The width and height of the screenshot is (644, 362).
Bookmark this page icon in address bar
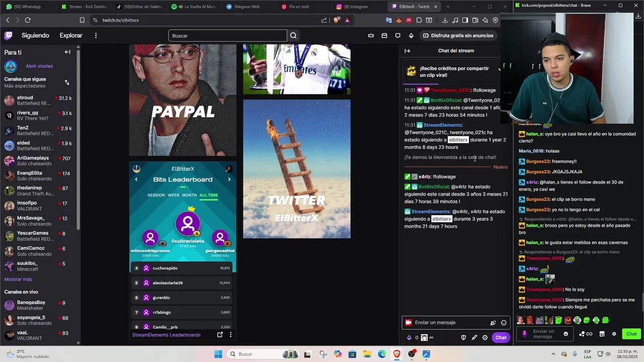click(x=82, y=20)
